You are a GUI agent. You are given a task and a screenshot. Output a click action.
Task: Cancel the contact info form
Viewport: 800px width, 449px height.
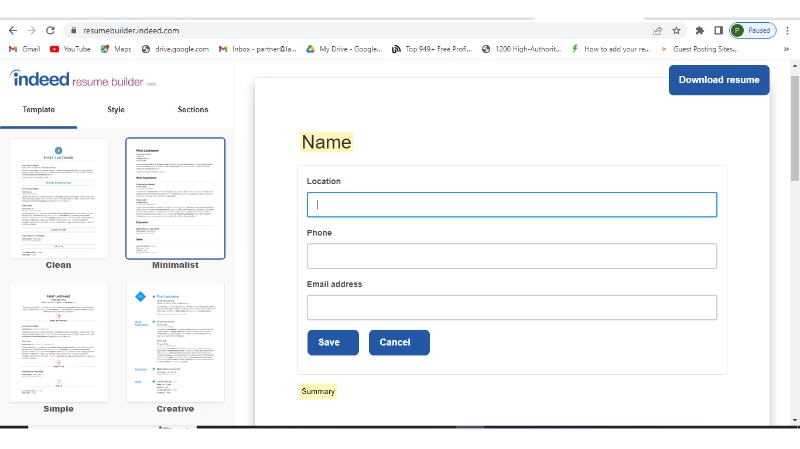coord(399,342)
